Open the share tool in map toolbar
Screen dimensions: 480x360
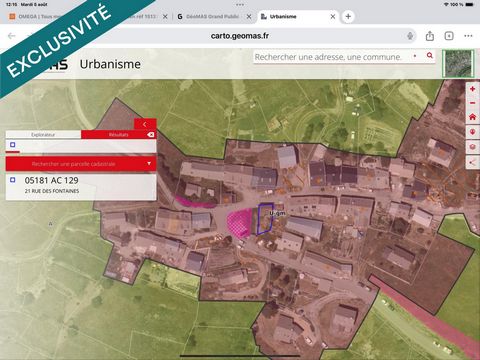click(472, 162)
